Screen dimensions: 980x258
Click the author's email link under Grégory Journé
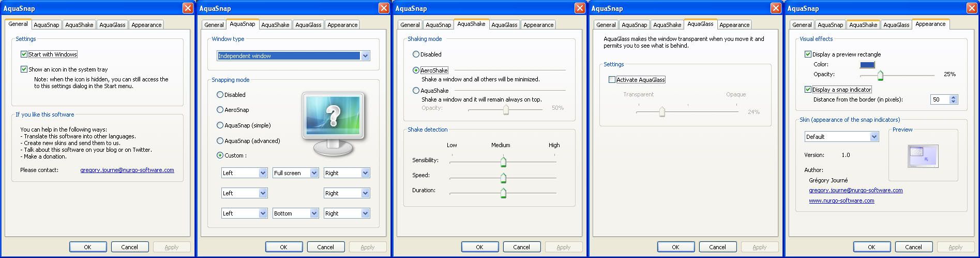click(856, 190)
